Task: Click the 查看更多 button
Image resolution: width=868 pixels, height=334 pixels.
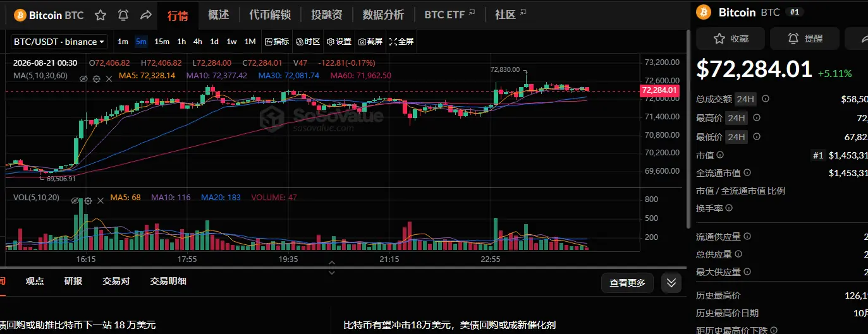Action: (627, 283)
